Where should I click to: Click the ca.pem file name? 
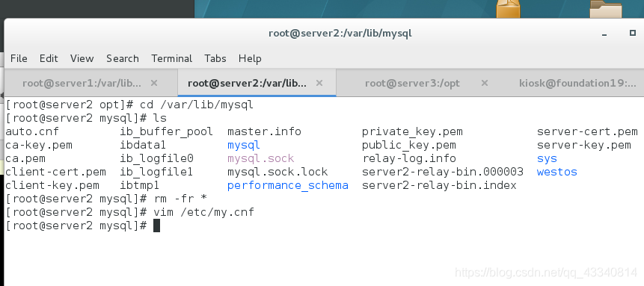click(25, 158)
